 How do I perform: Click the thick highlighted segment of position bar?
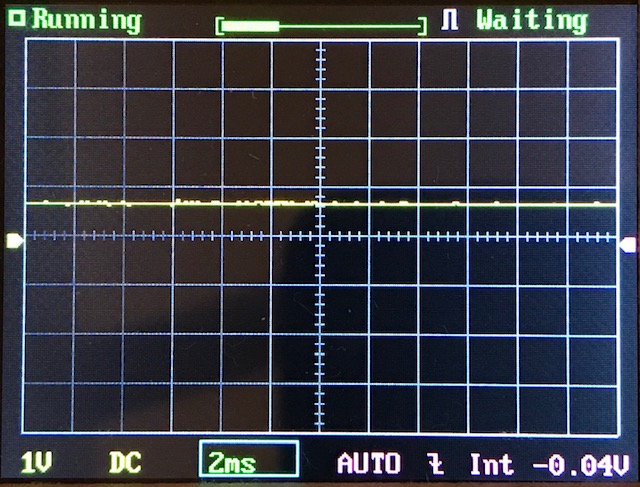[254, 26]
